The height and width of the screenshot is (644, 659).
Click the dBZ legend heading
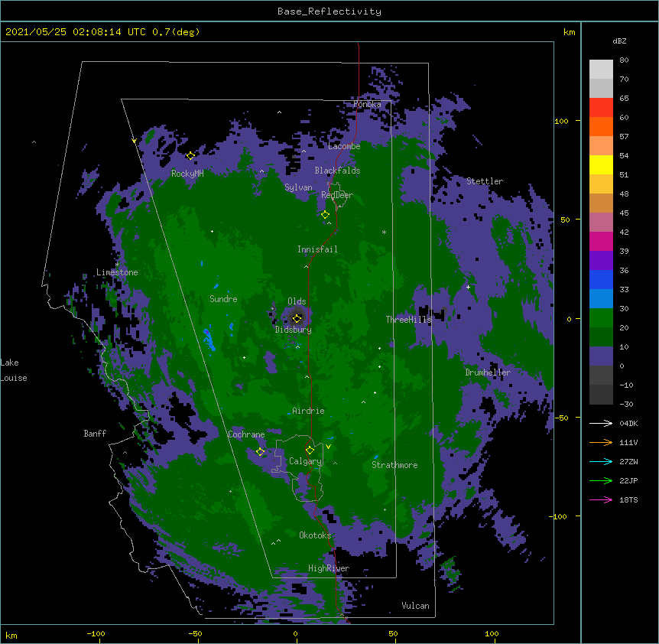(619, 41)
